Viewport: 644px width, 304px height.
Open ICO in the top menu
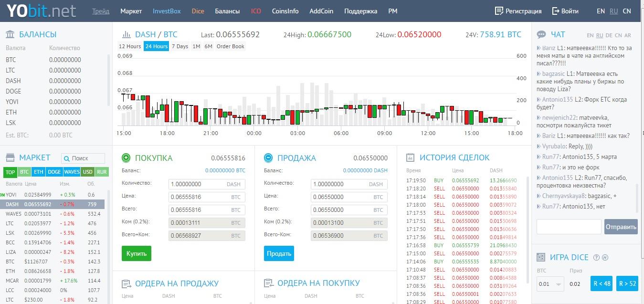pyautogui.click(x=256, y=11)
